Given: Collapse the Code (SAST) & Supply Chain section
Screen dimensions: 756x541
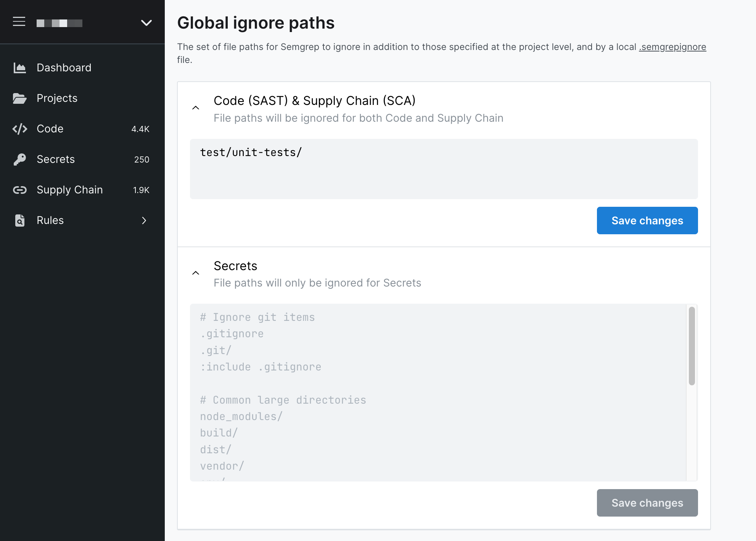Looking at the screenshot, I should pyautogui.click(x=196, y=108).
